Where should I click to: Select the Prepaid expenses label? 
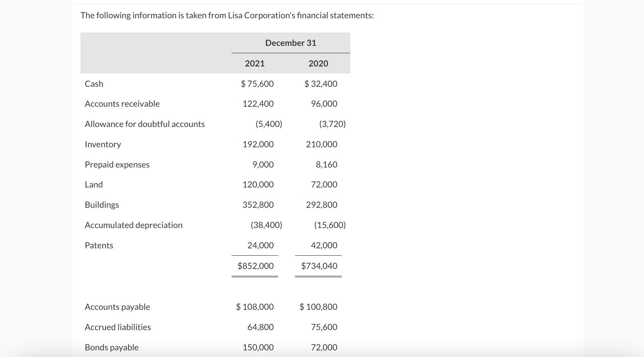pos(117,165)
